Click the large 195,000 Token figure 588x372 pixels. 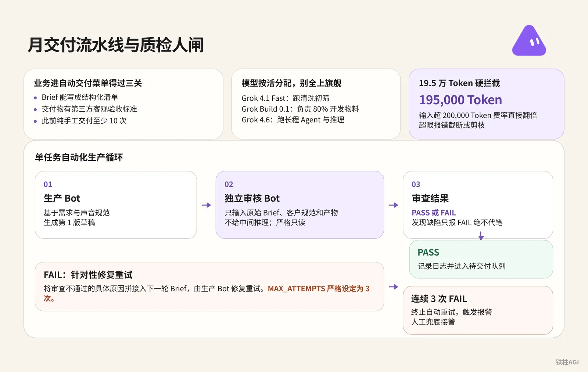(x=460, y=100)
